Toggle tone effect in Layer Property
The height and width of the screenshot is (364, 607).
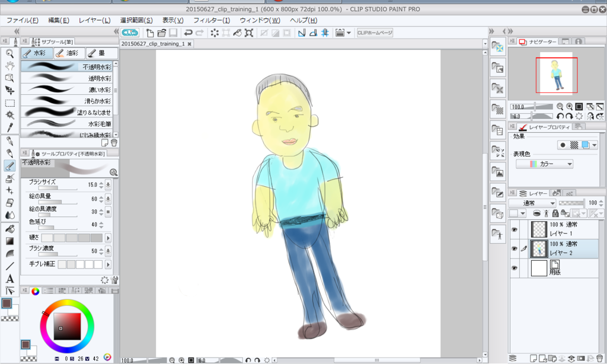point(574,145)
